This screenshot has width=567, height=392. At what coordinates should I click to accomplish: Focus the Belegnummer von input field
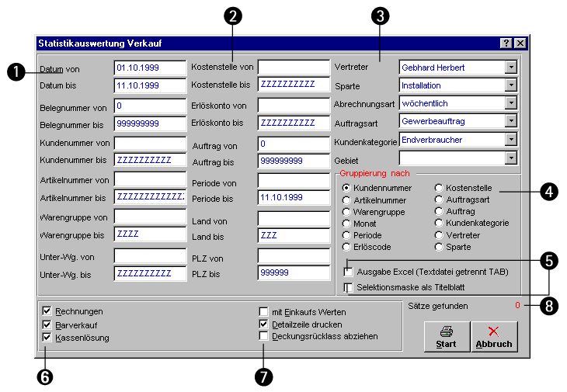150,106
